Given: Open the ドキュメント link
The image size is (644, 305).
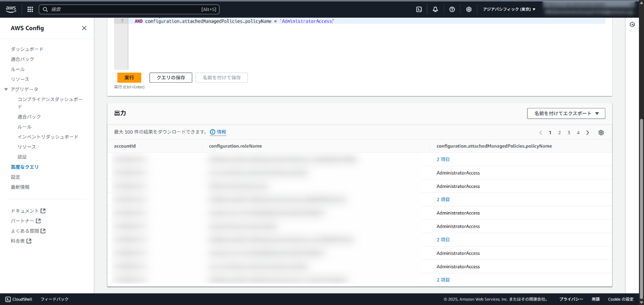Looking at the screenshot, I should [x=25, y=211].
